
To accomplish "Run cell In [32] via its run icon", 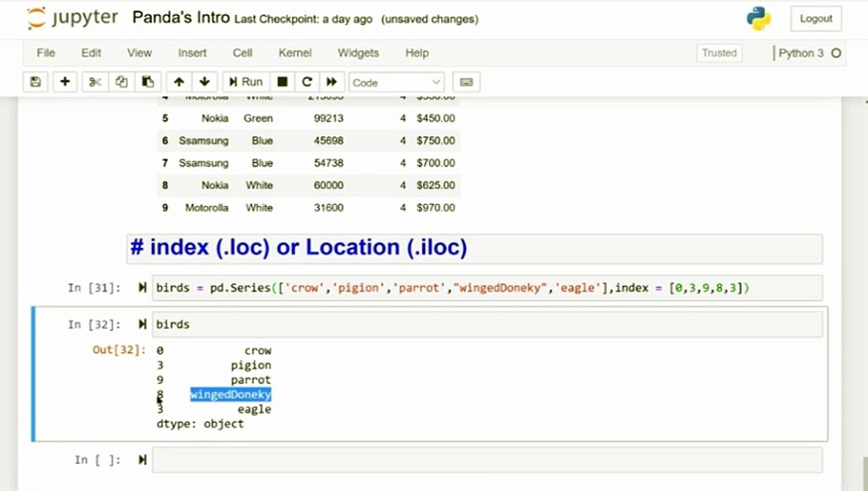I will (x=143, y=324).
